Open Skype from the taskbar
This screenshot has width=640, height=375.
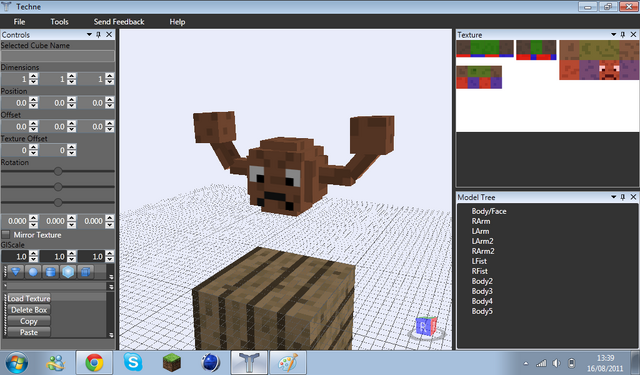[133, 362]
